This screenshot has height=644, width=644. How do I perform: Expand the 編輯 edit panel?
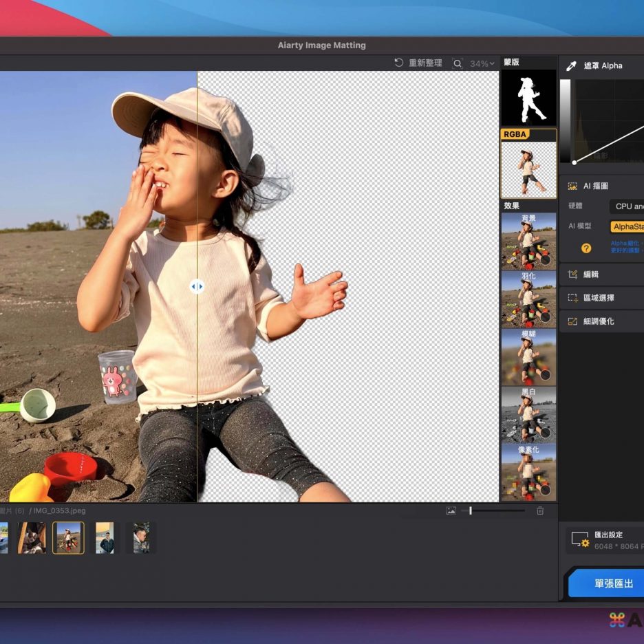pyautogui.click(x=590, y=275)
